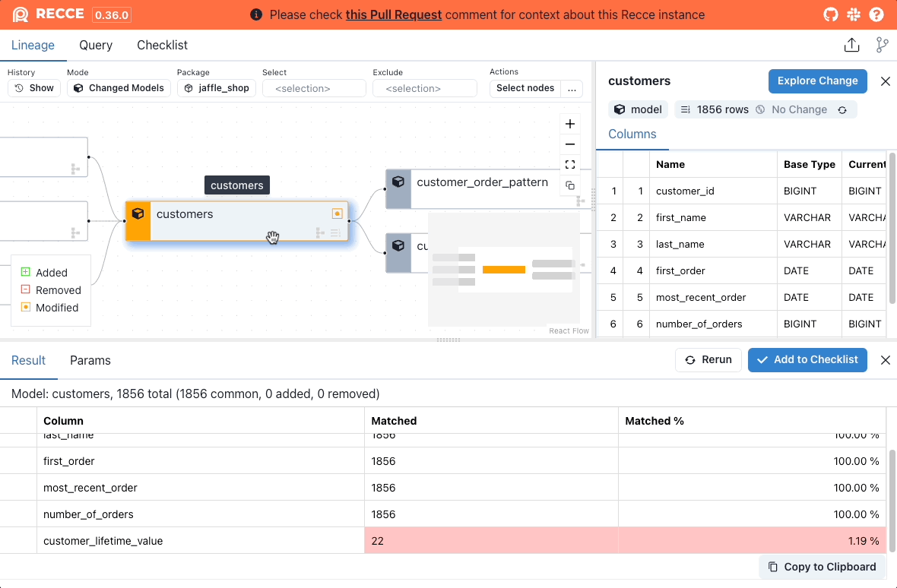
Task: Click the zoom in plus control
Action: point(570,124)
